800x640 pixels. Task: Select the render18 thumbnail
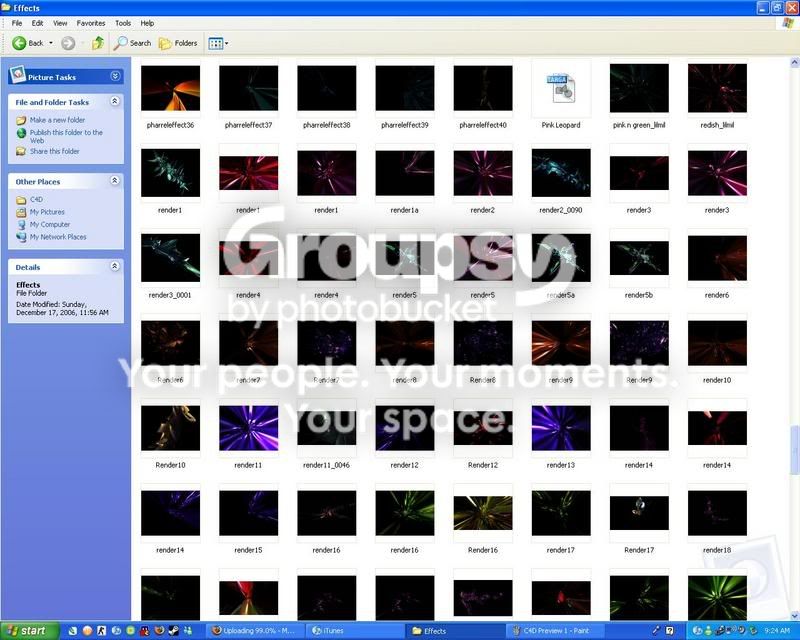point(717,513)
